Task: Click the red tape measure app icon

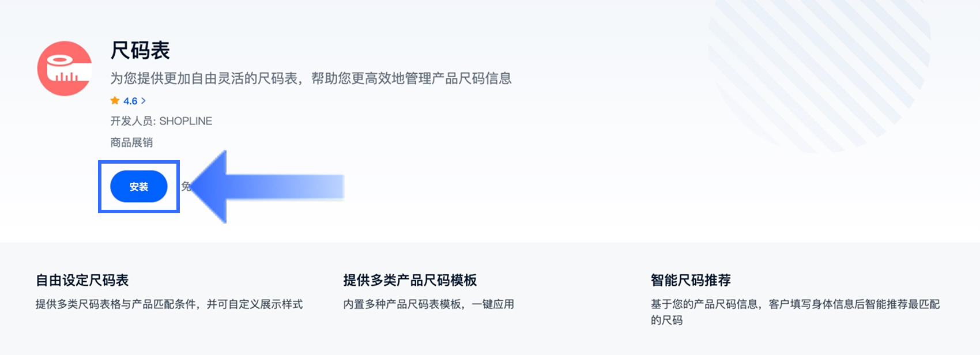Action: [65, 69]
